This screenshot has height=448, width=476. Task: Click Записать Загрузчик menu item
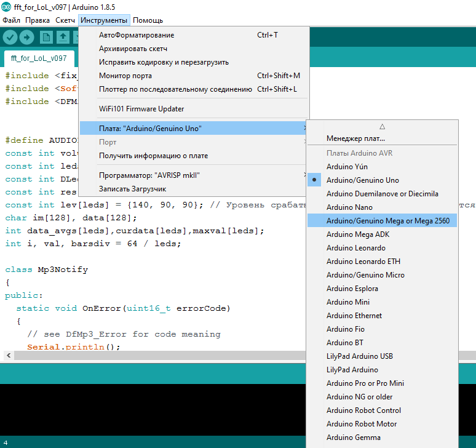pyautogui.click(x=132, y=189)
